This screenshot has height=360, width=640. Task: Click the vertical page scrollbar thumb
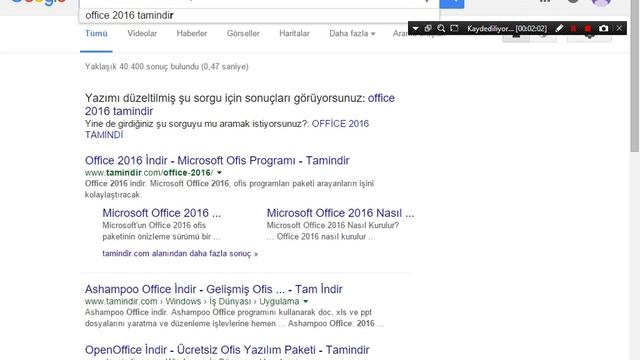point(635,76)
